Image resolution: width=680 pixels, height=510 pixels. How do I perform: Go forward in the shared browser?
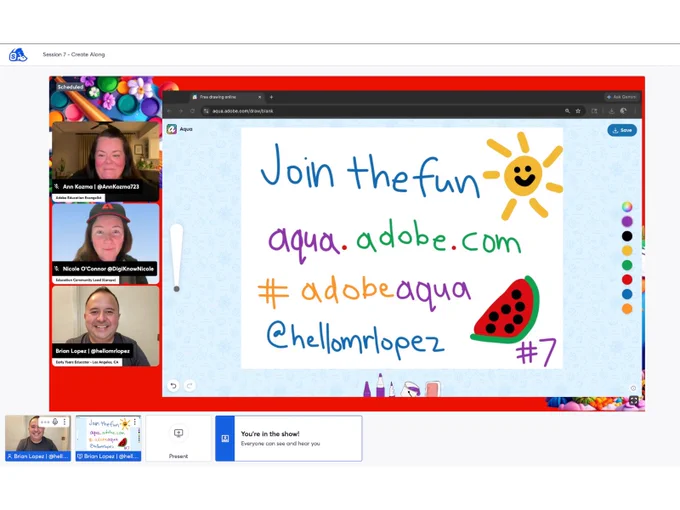pyautogui.click(x=181, y=111)
